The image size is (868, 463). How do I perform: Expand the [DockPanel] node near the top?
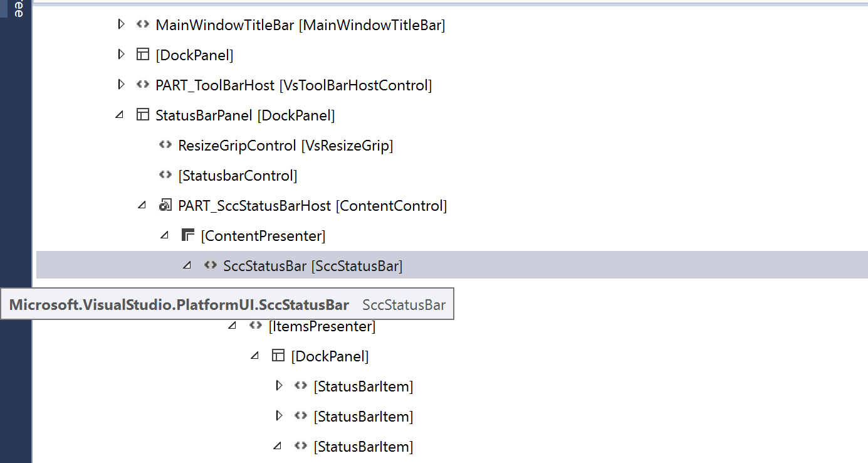click(x=120, y=54)
